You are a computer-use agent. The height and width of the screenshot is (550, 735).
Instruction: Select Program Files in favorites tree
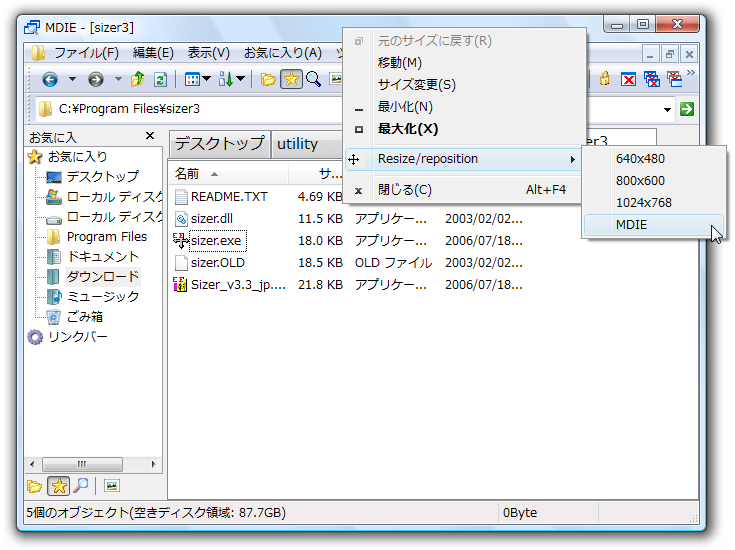(x=107, y=237)
